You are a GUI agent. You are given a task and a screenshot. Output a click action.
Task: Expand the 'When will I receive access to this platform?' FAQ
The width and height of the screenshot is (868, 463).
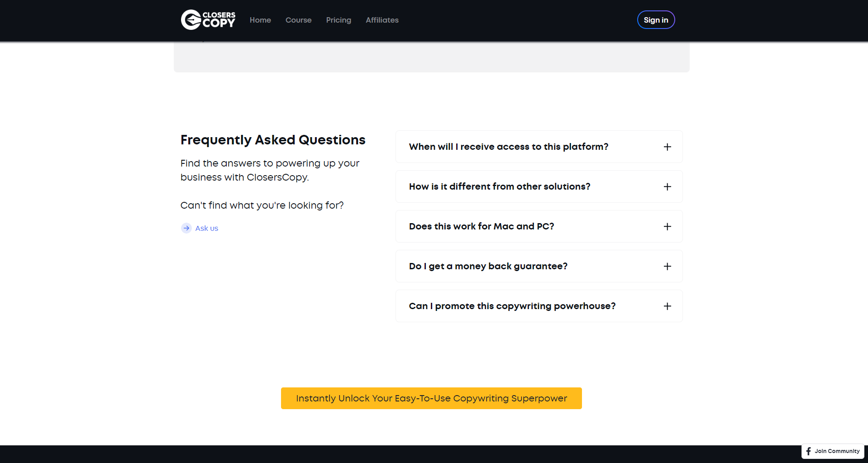click(x=539, y=147)
